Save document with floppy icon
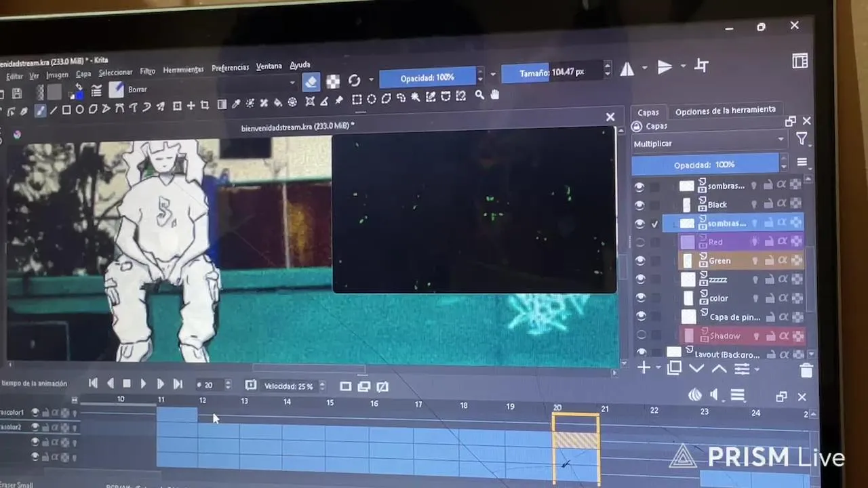The image size is (868, 488). pos(17,94)
